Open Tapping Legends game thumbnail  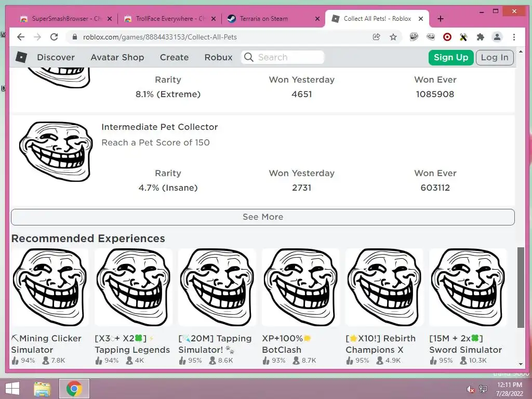134,287
